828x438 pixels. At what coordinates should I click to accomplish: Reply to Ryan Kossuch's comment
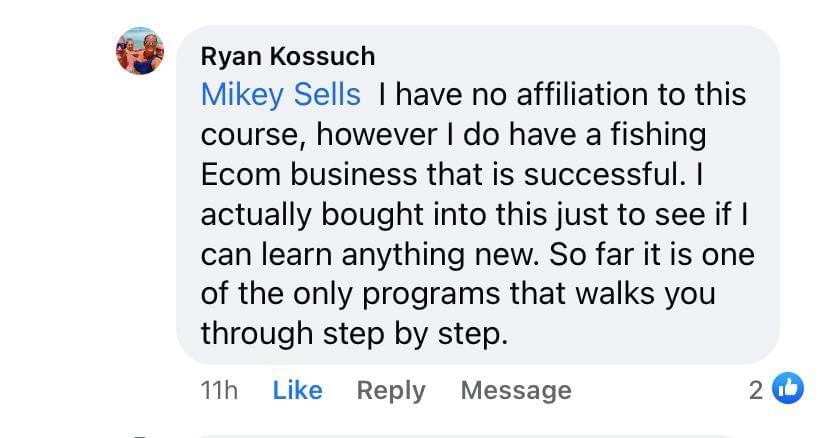[391, 390]
